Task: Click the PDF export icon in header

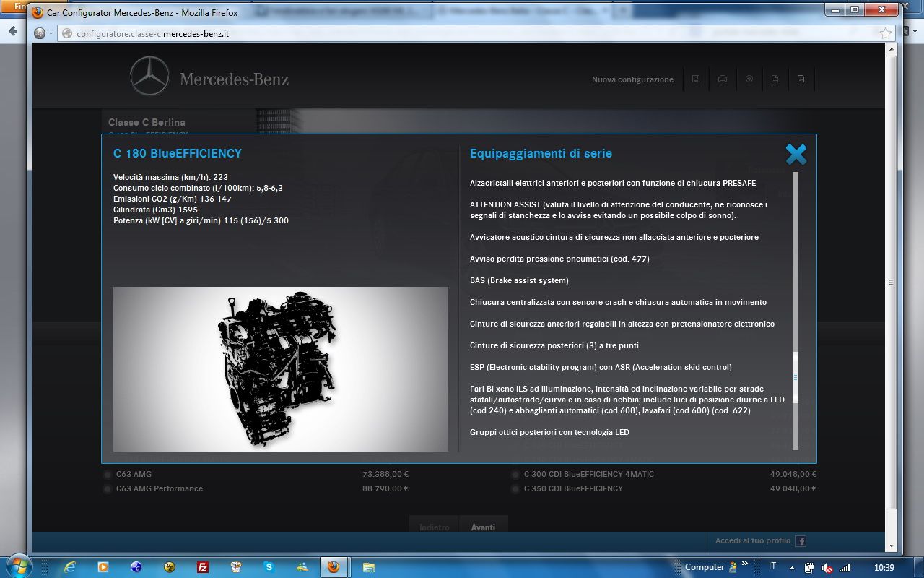Action: [x=801, y=79]
